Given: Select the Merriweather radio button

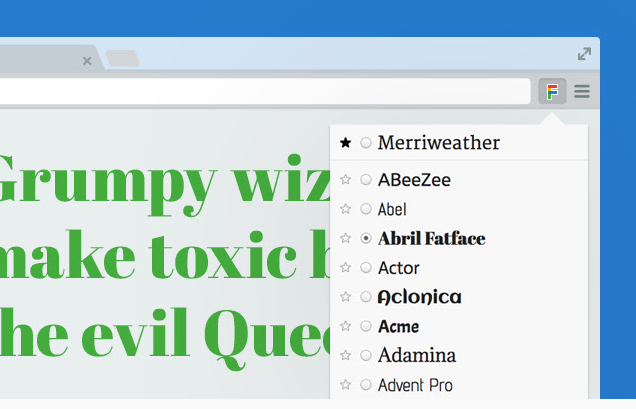Looking at the screenshot, I should click(366, 143).
